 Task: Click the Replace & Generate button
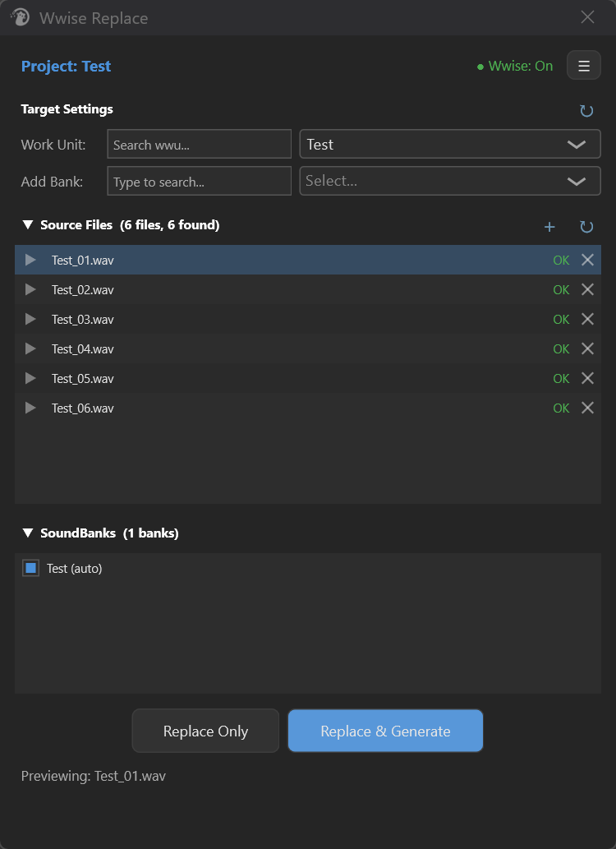coord(385,731)
